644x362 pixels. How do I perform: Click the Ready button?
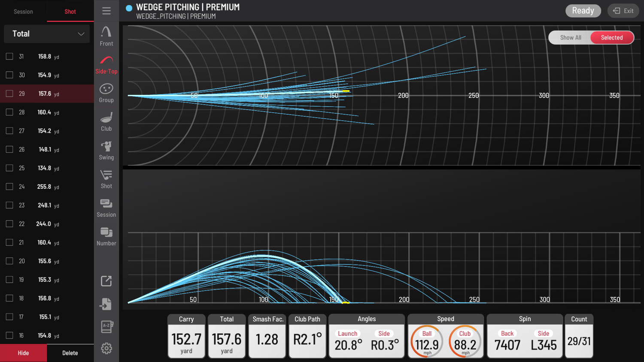(x=583, y=11)
